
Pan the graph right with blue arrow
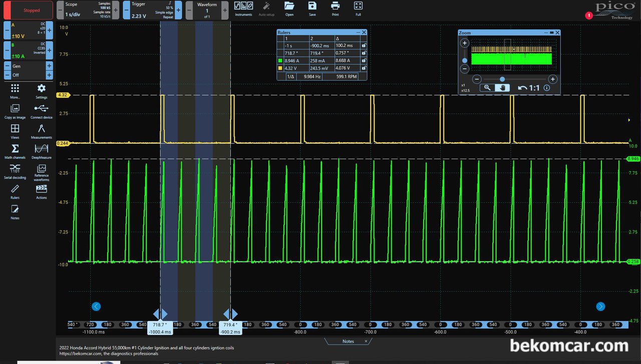coord(600,306)
